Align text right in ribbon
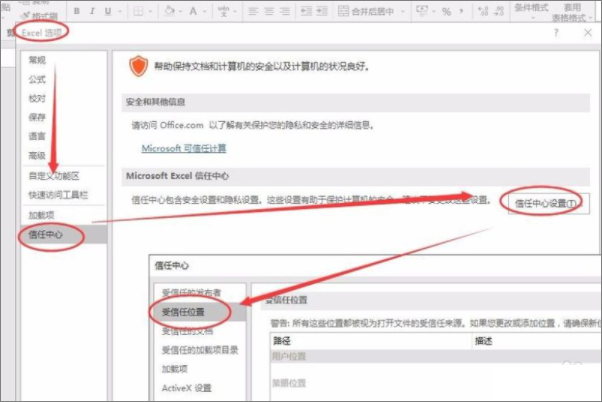Screen dimensions: 602x402 284,12
